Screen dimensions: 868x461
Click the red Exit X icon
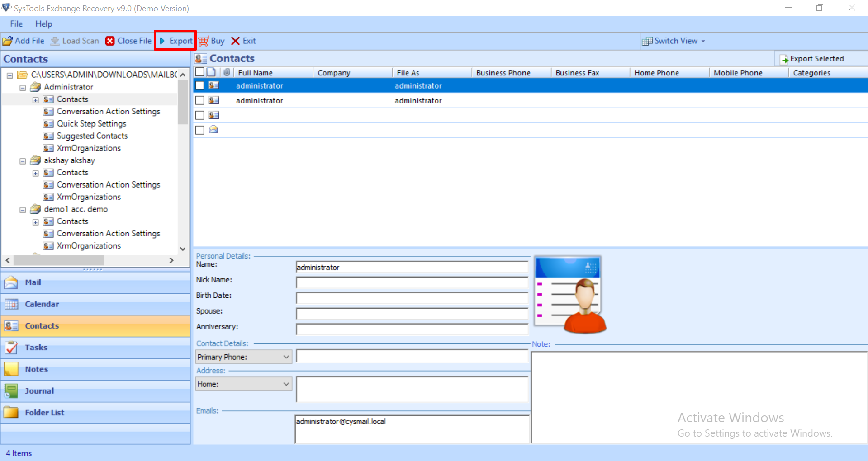(235, 41)
